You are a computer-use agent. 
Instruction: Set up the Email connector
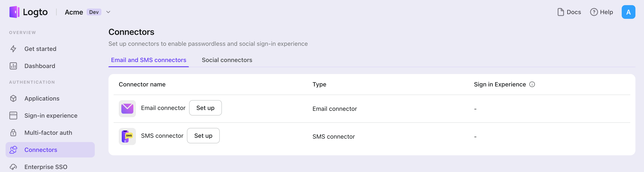click(205, 108)
